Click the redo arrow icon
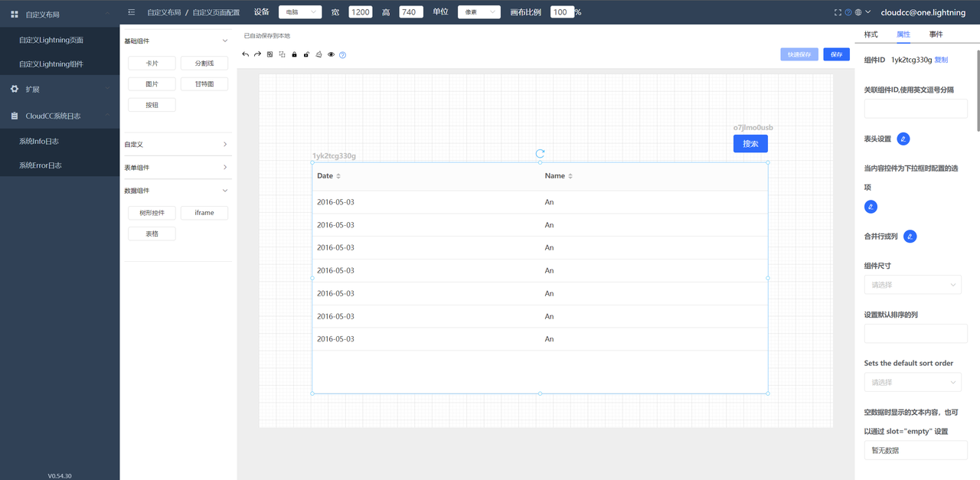Screen dimensions: 980x480 258,54
